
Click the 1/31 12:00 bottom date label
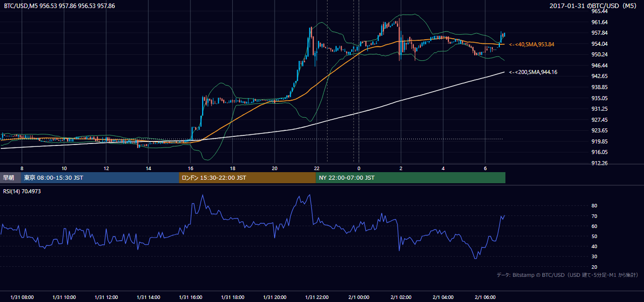tap(106, 297)
